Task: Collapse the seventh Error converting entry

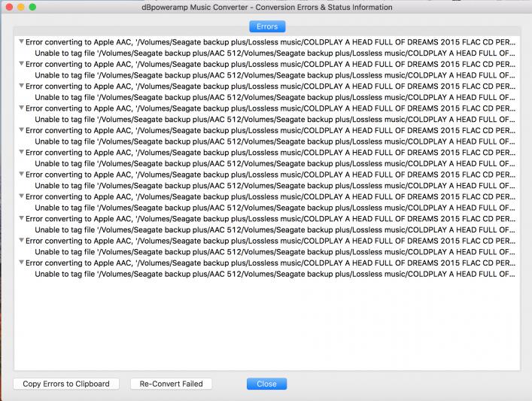Action: [21, 174]
